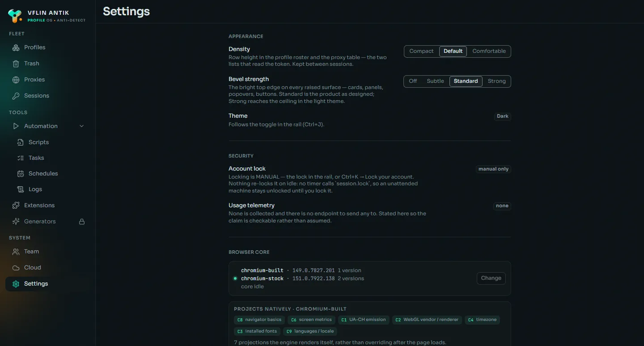
Task: Open Tasks under Automation
Action: (x=50, y=158)
